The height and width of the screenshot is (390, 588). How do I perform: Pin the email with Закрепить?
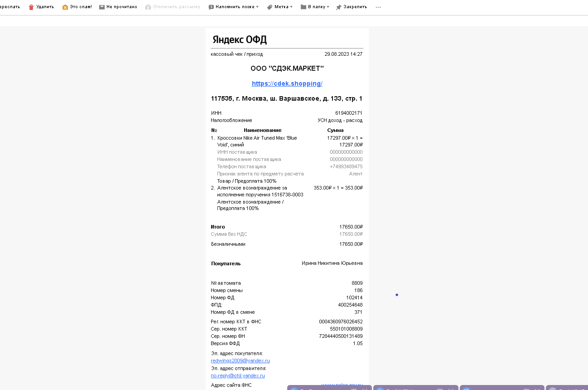coord(351,7)
